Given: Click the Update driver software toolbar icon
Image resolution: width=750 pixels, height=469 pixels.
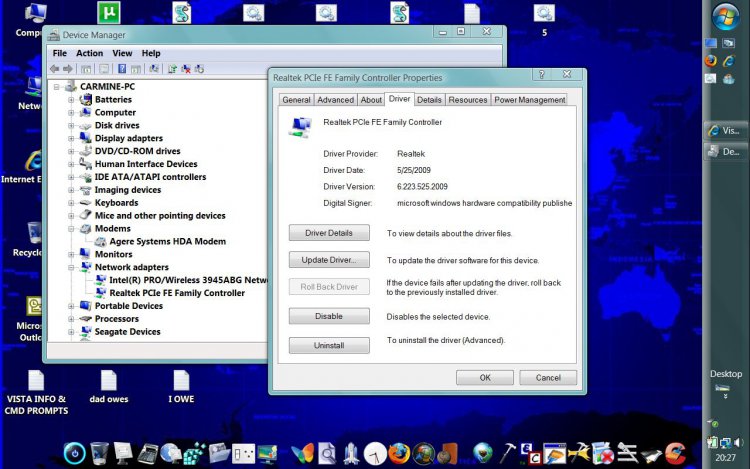Looking at the screenshot, I should 172,69.
